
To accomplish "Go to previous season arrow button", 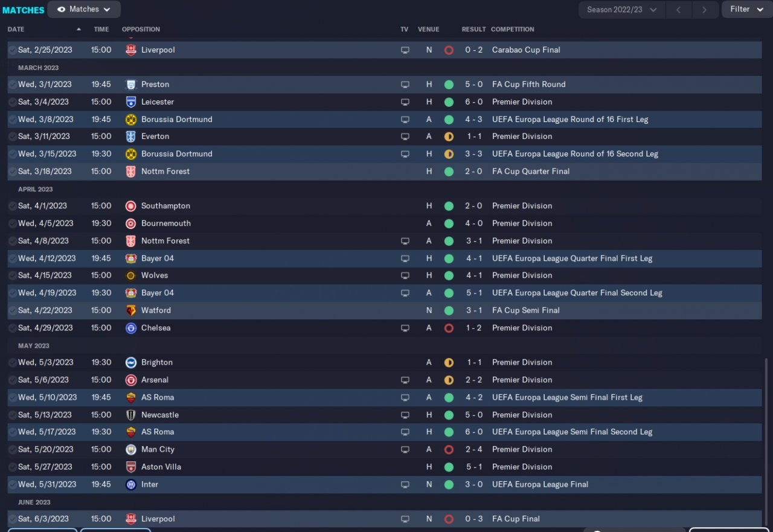I will point(679,10).
